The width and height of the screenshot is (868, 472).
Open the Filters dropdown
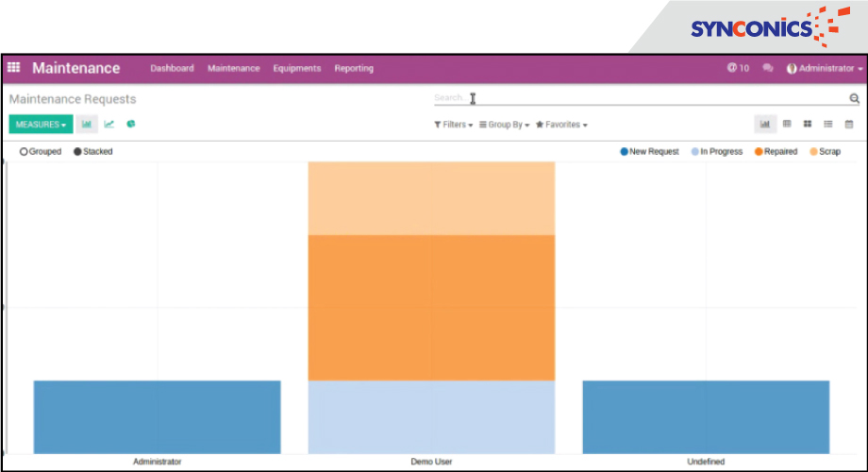[454, 125]
